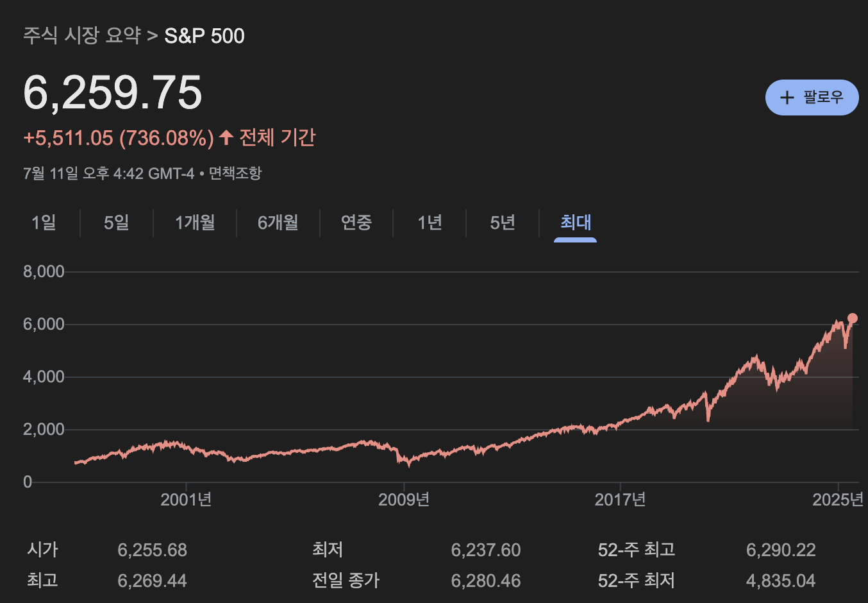
Task: Click the +5,511.05 (736.08%) change text
Action: [119, 138]
